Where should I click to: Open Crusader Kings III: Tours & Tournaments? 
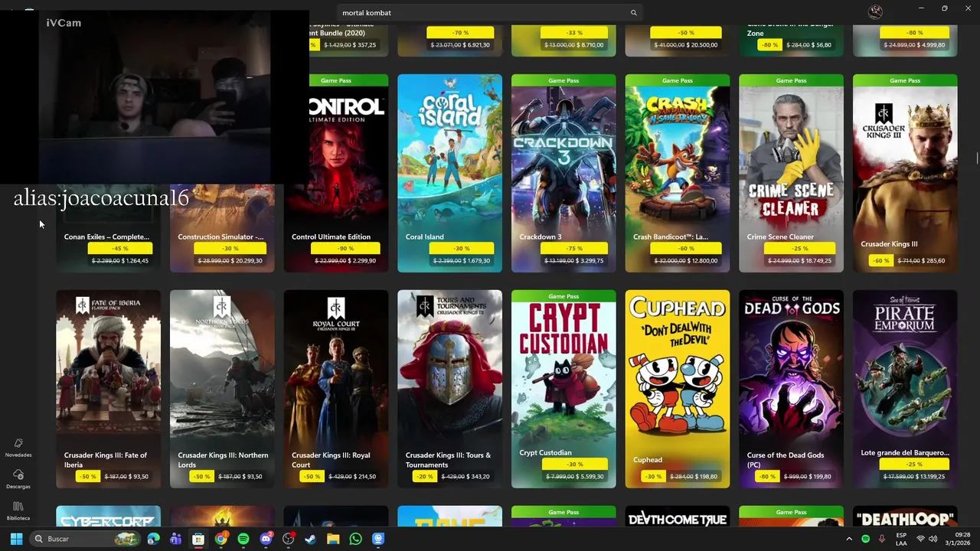pos(449,389)
